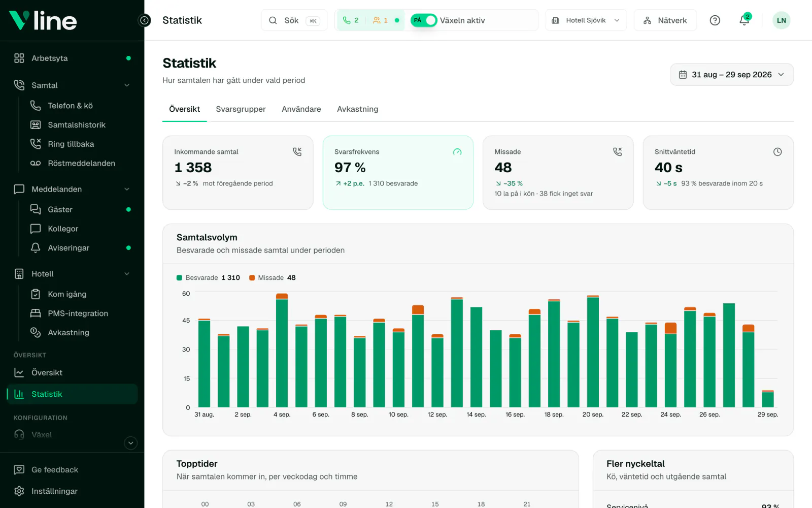
Task: Switch to the Användare tab
Action: 301,109
